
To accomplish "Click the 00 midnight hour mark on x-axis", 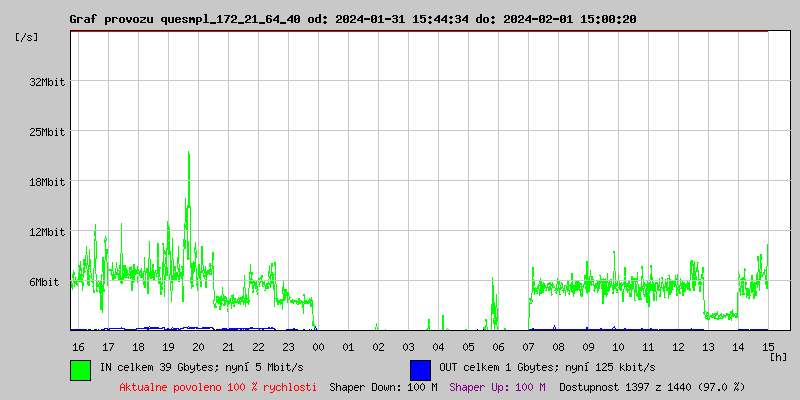I will pyautogui.click(x=318, y=347).
